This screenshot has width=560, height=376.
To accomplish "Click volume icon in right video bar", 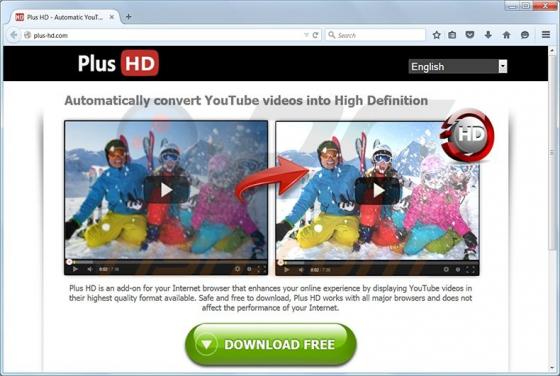I will coord(301,270).
